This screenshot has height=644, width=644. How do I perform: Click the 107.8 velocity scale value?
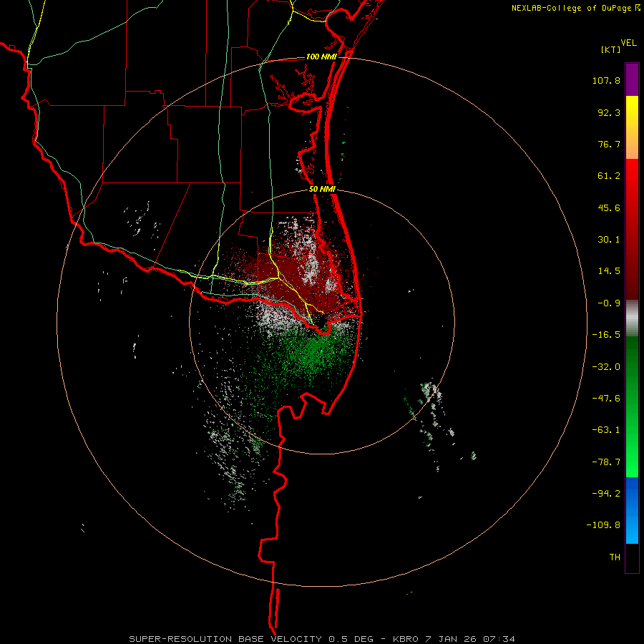[x=606, y=80]
